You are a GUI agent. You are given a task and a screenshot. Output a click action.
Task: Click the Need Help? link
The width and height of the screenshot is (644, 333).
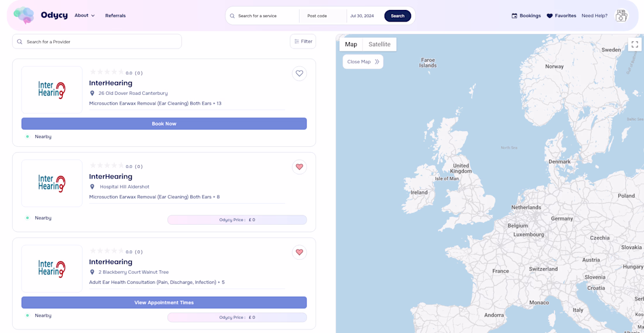[594, 16]
